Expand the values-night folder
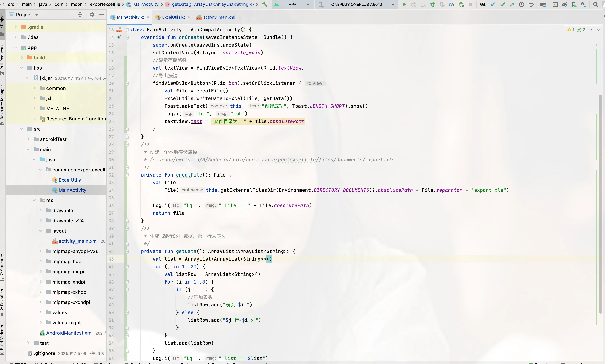This screenshot has height=364, width=605. [40, 323]
